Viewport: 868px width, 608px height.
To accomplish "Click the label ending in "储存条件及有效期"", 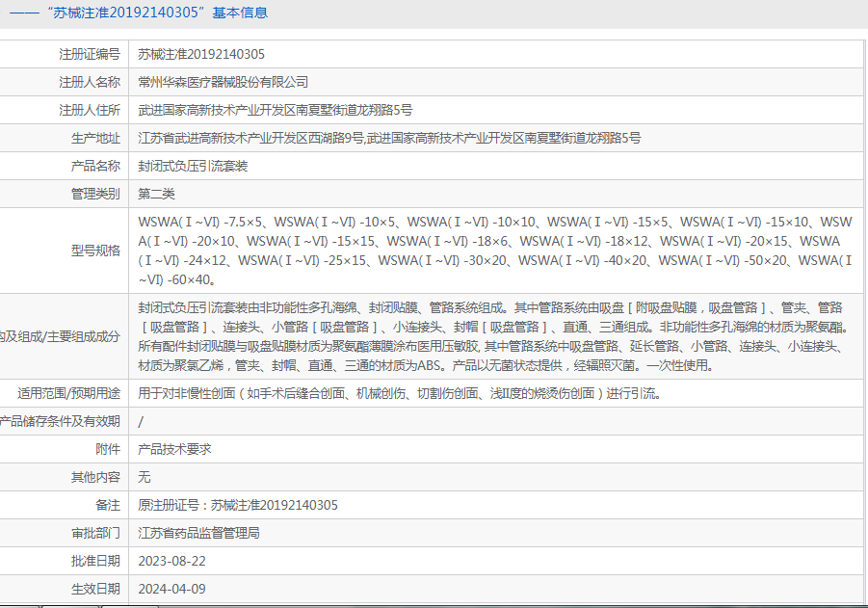I will (x=60, y=421).
